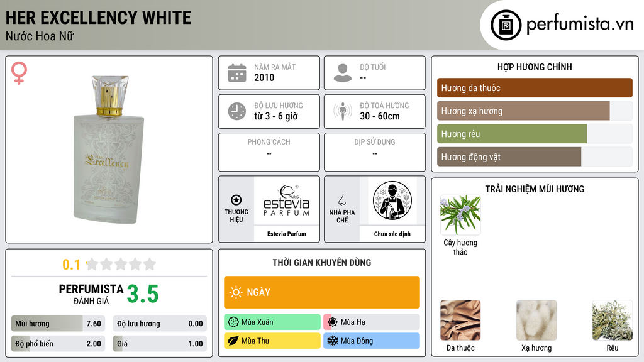Click the perfumer illustration in Nhà pha chế
644x362 pixels.
(x=392, y=200)
